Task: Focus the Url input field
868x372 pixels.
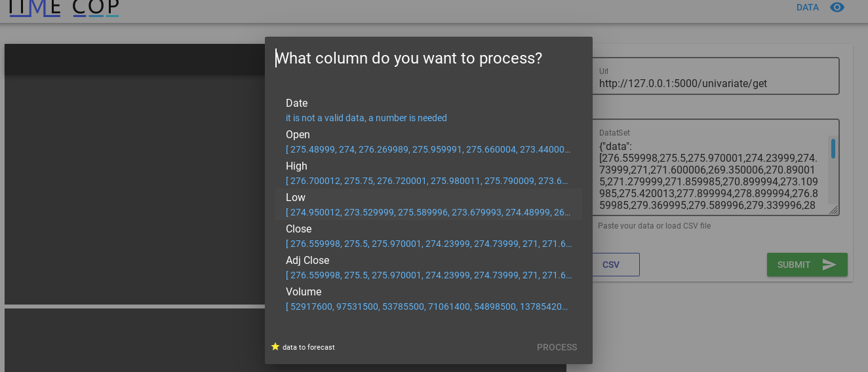Action: click(715, 84)
